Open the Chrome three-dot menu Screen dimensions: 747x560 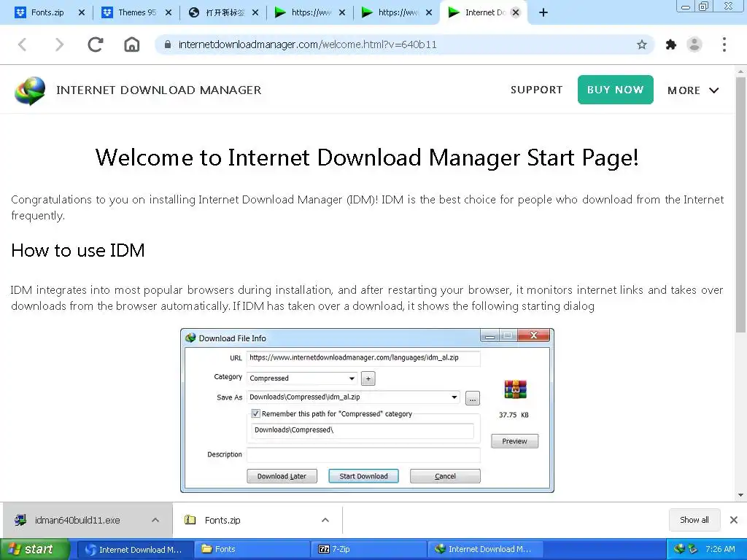tap(724, 44)
